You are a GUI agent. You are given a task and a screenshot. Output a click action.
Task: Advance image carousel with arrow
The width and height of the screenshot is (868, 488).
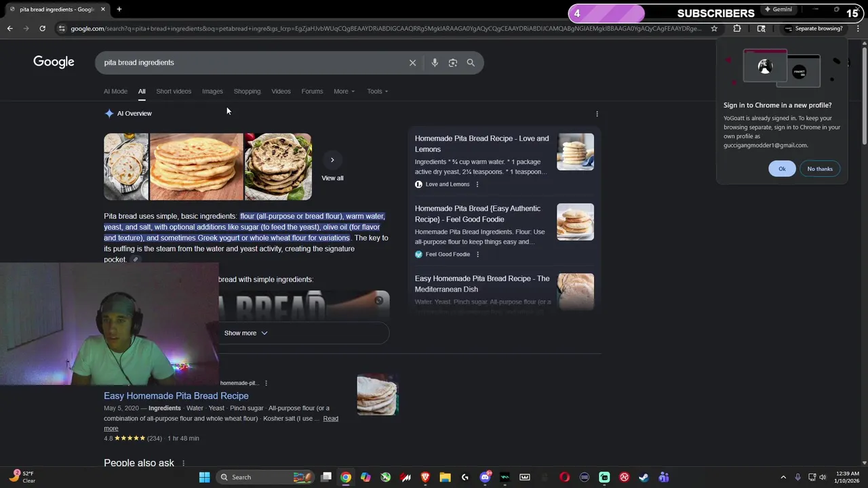332,160
